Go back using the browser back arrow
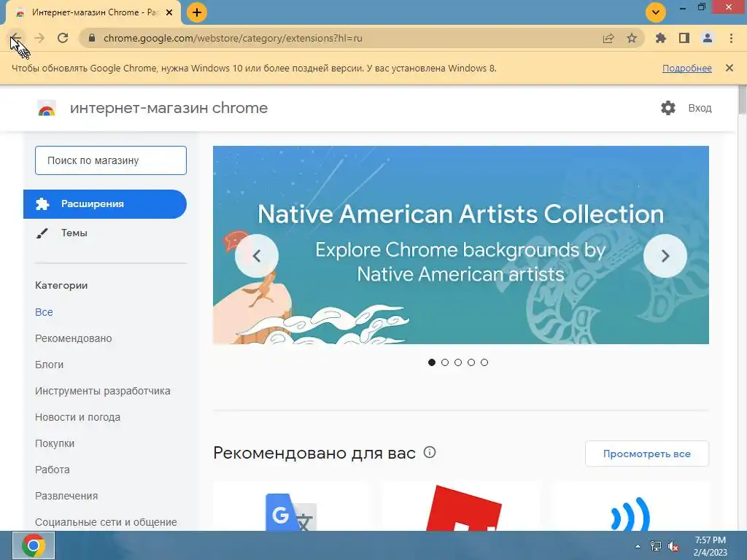Screen dimensions: 747x560 point(16,38)
